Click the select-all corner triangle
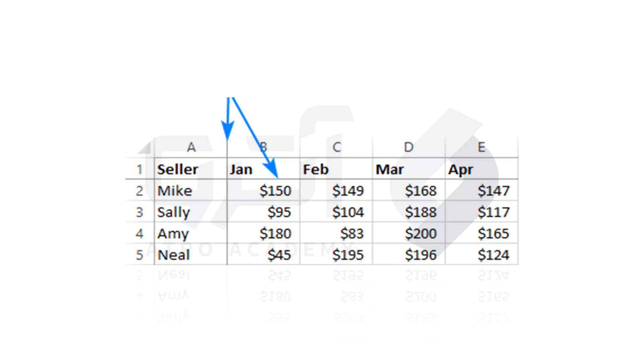 click(145, 147)
